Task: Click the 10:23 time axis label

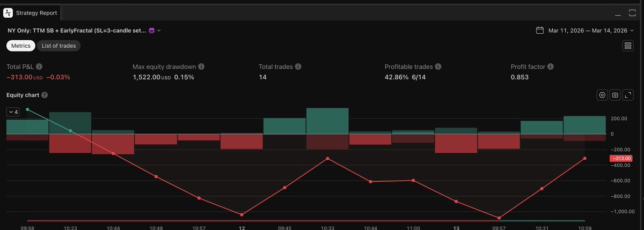Action: pyautogui.click(x=70, y=227)
